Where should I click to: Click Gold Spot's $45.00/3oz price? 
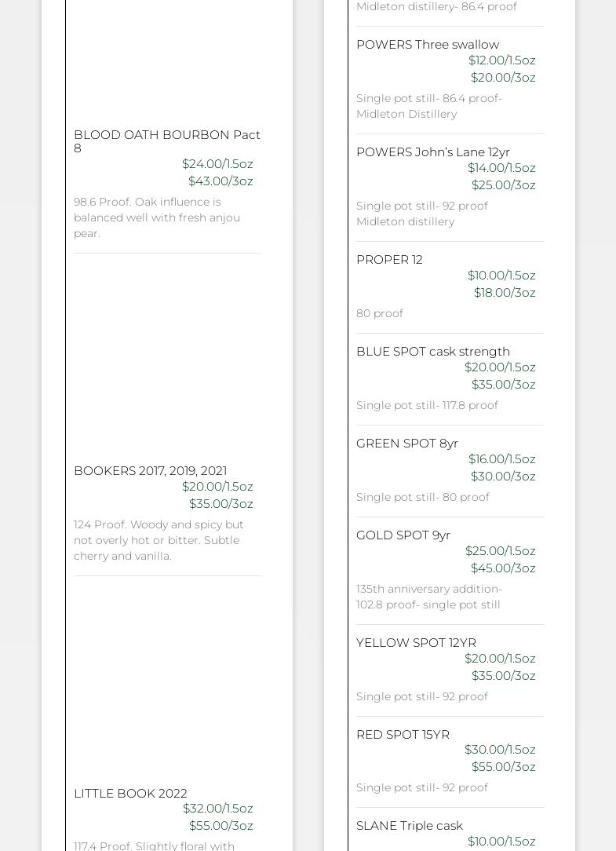[x=503, y=568]
